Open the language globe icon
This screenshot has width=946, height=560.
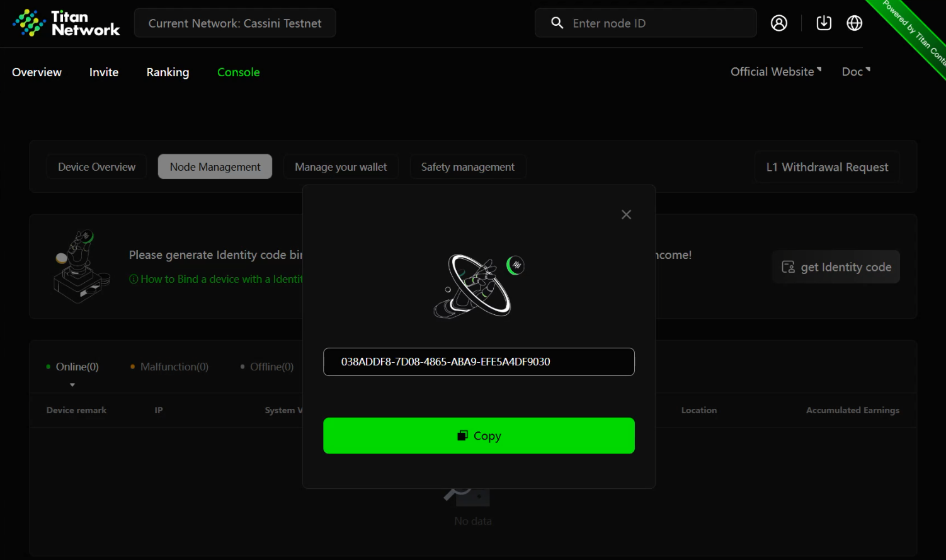(855, 23)
